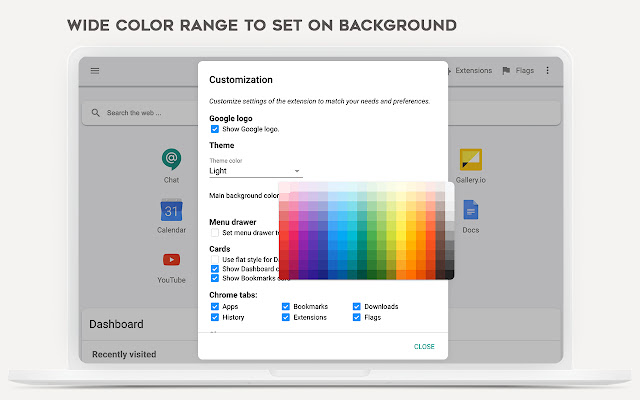The image size is (640, 400).
Task: Toggle the History Chrome tab checkbox
Action: click(x=215, y=317)
